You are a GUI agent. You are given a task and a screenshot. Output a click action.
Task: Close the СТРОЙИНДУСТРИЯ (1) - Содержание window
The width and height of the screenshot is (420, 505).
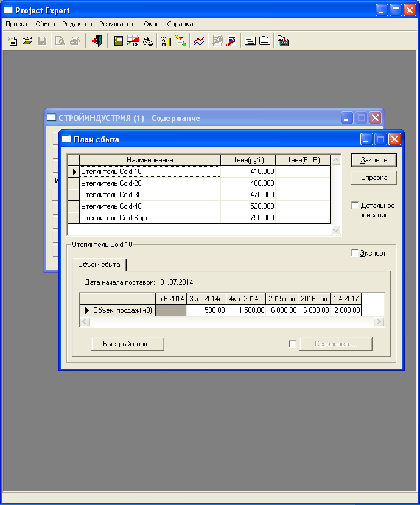[375, 118]
